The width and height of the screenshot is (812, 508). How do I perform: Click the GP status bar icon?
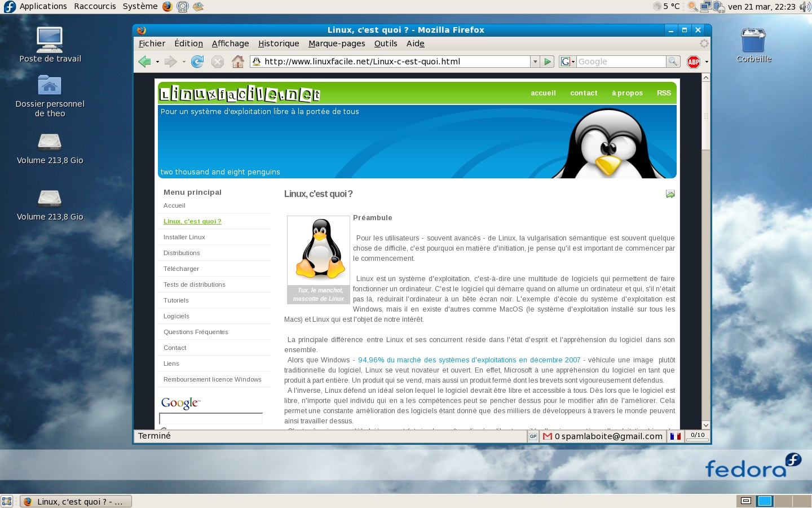pos(533,436)
